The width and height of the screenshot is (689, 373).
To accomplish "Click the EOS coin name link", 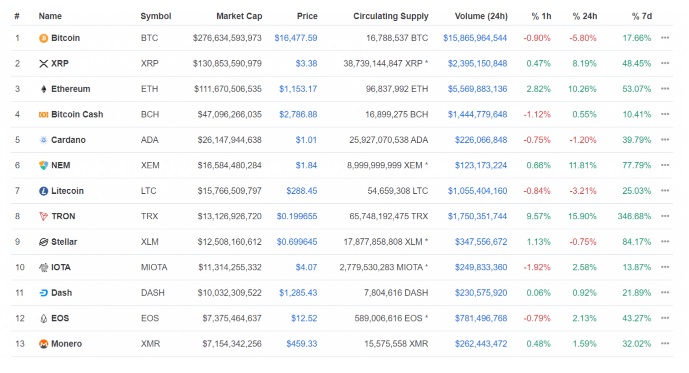I will pyautogui.click(x=60, y=319).
